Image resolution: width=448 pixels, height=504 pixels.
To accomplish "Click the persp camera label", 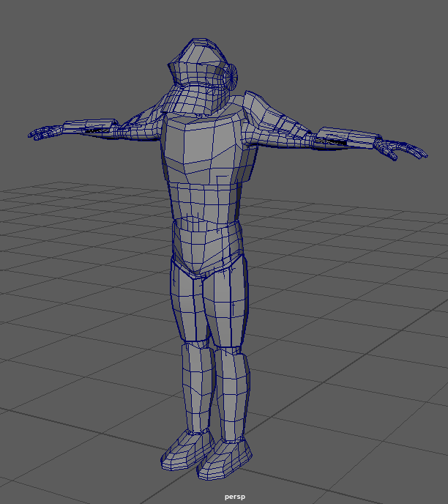I will click(x=234, y=497).
